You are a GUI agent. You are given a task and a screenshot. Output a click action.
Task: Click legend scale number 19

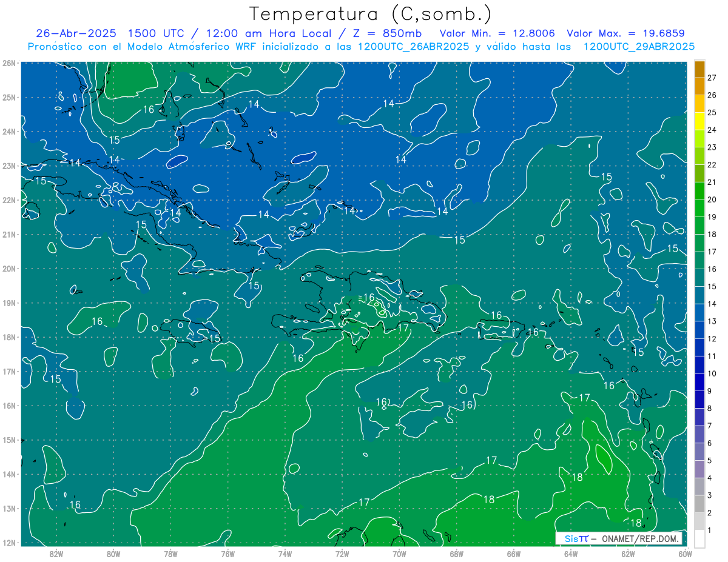pos(712,216)
